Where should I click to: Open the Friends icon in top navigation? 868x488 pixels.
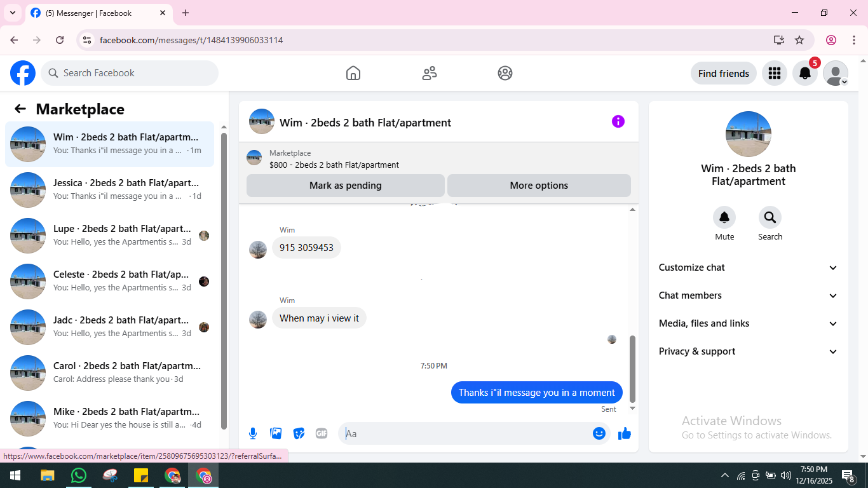[x=430, y=73]
